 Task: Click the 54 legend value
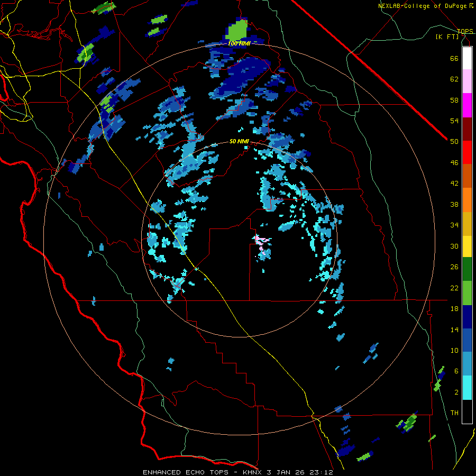pos(454,121)
